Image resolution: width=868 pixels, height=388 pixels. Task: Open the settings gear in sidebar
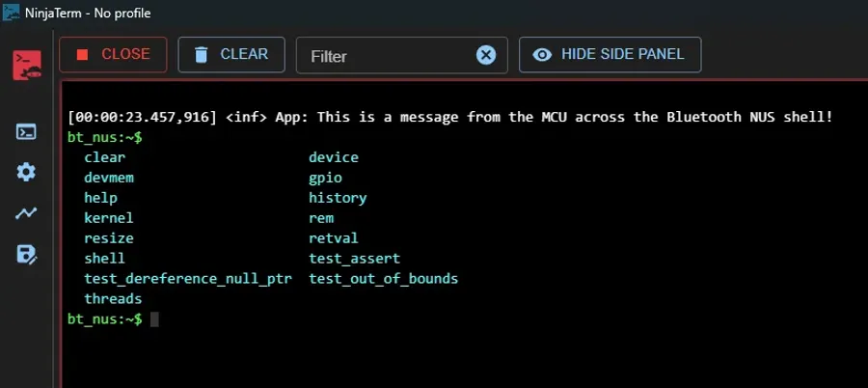coord(26,172)
